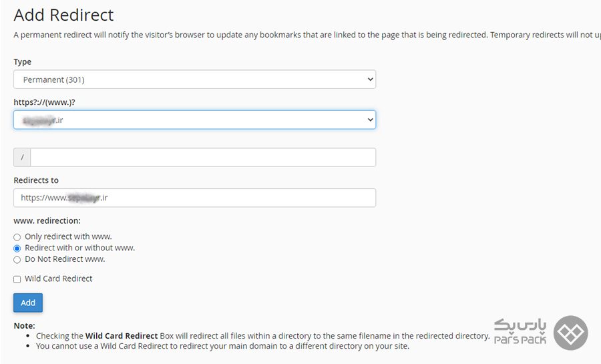Click the Redirects to field label
601x364 pixels.
coord(36,180)
